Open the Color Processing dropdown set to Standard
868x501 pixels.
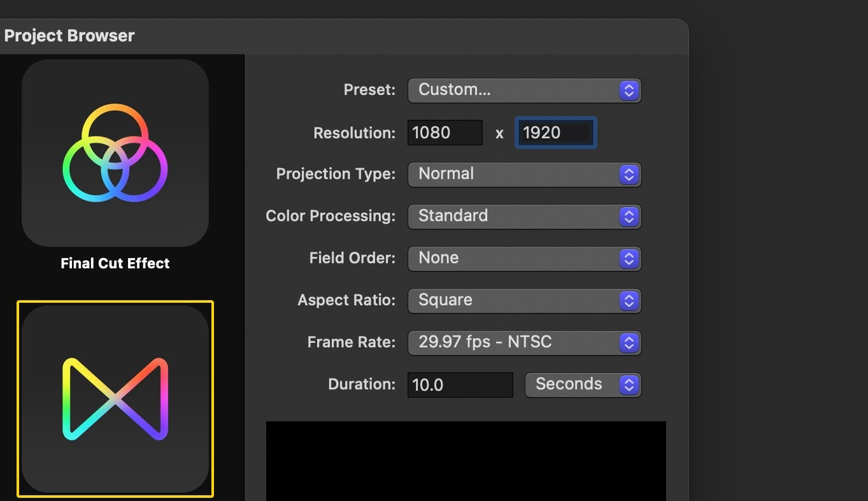524,217
